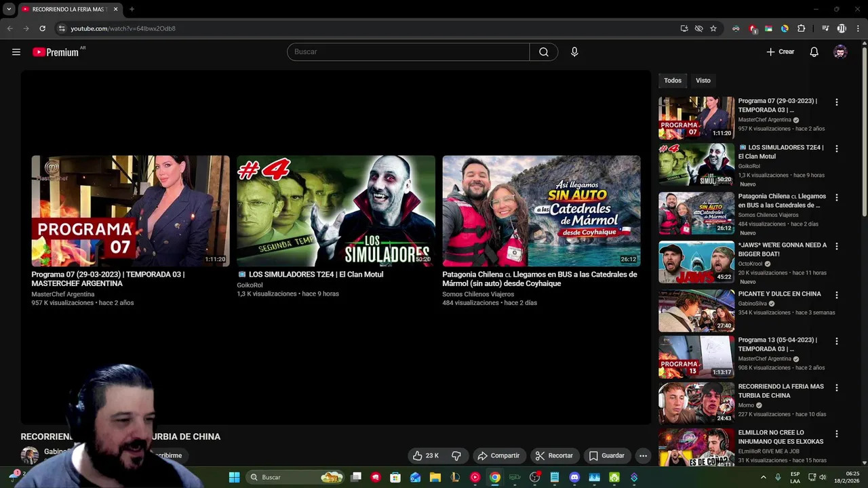Click Somos Chilenos Viajeros under endscreen video

click(x=478, y=294)
